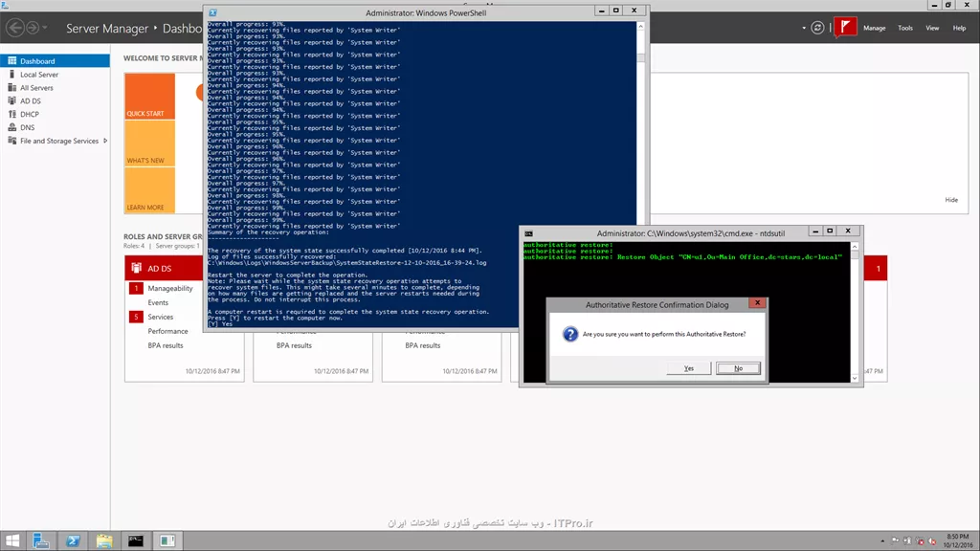The height and width of the screenshot is (551, 980).
Task: Switch to Command Prompt in taskbar
Action: [x=136, y=541]
